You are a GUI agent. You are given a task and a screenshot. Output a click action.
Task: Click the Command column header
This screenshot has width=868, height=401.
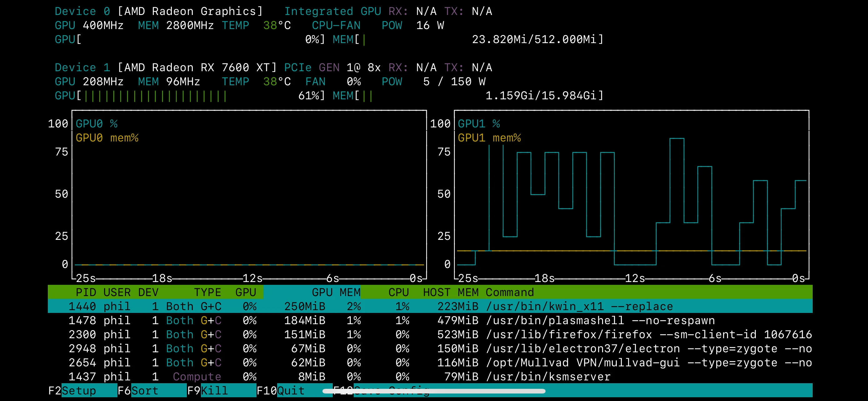pyautogui.click(x=510, y=292)
